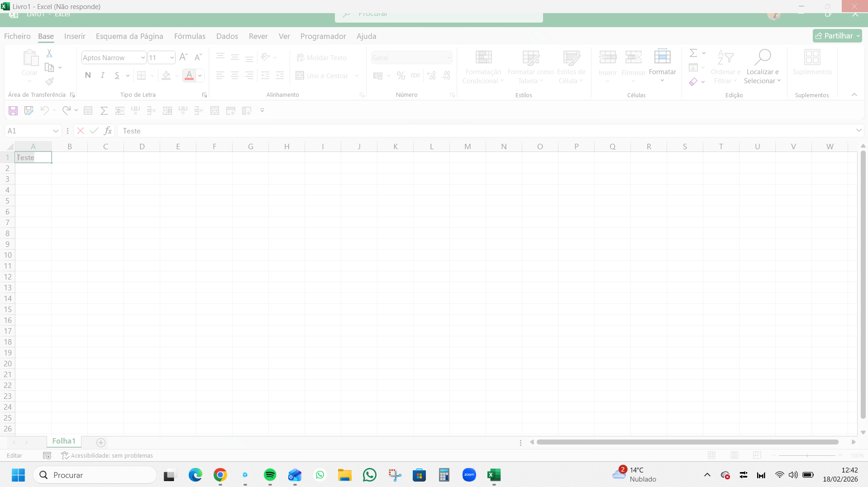This screenshot has height=487, width=868.
Task: Open the font color dropdown arrow
Action: coord(200,76)
